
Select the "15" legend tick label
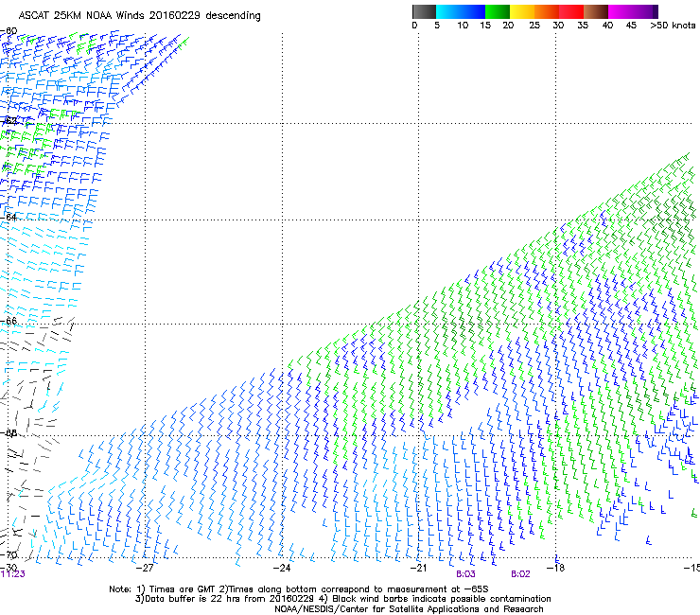(x=485, y=26)
